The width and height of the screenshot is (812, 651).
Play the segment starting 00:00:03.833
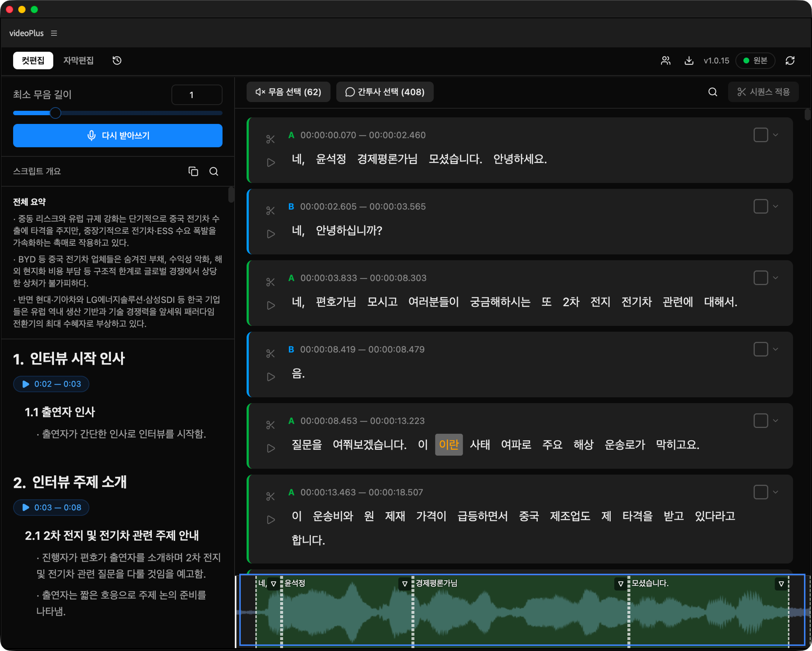coord(270,305)
